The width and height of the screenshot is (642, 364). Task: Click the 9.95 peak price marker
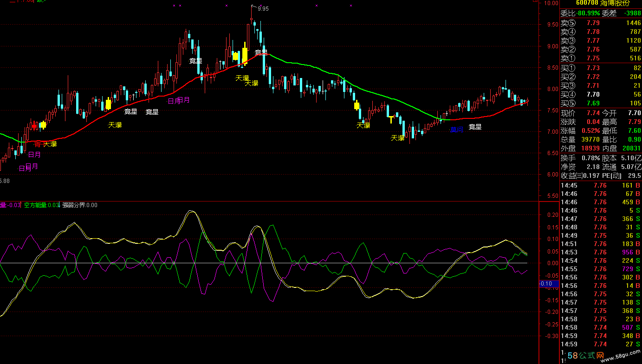(x=263, y=8)
